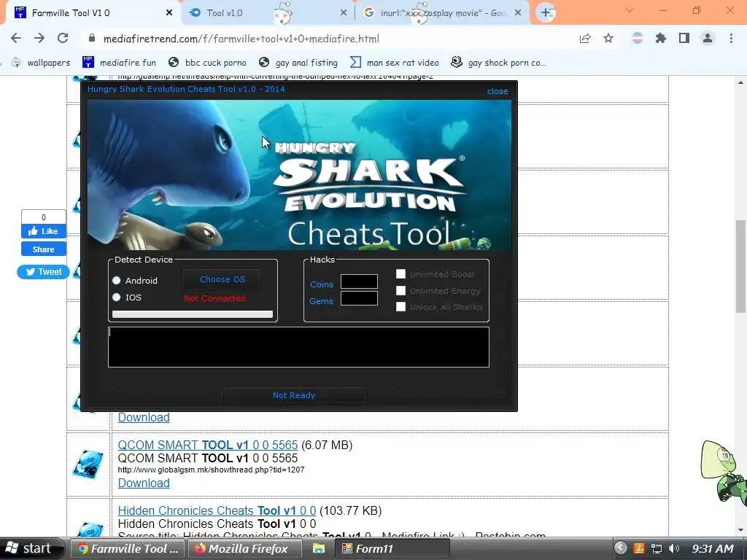Click the globalgsm.mk URL text
This screenshot has height=560, width=747.
(x=211, y=470)
